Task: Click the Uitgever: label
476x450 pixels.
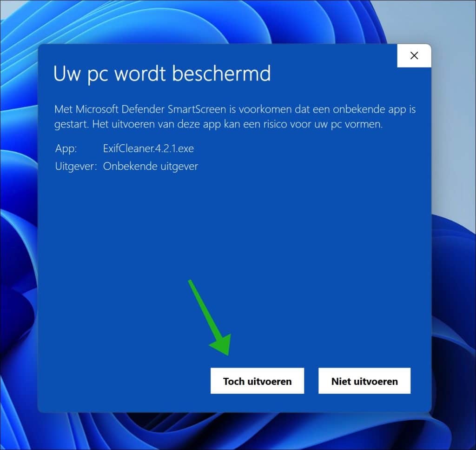Action: point(76,166)
